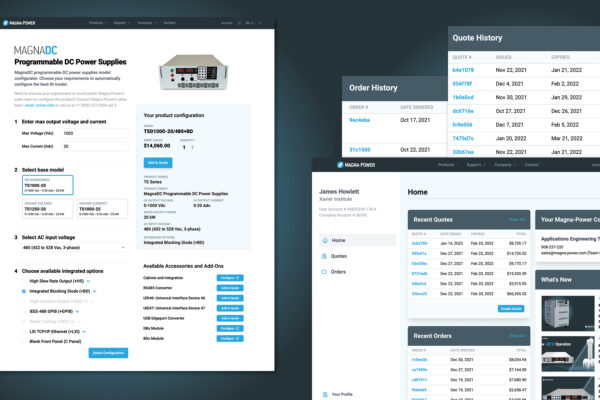The width and height of the screenshot is (600, 400).
Task: Open the Support menu in the configurator header
Action: (121, 23)
